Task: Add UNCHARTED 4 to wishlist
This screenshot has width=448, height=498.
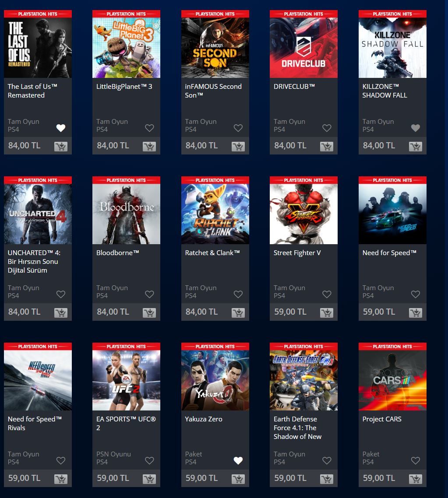Action: tap(61, 295)
